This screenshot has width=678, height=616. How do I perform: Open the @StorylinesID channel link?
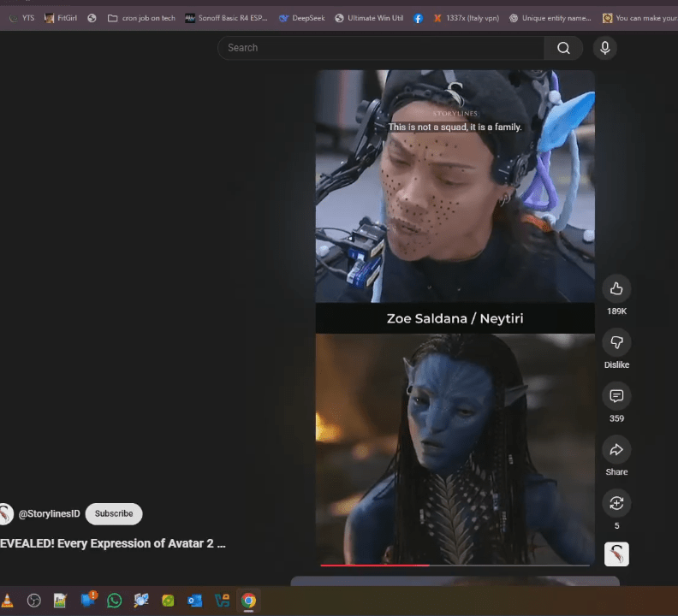pos(49,513)
